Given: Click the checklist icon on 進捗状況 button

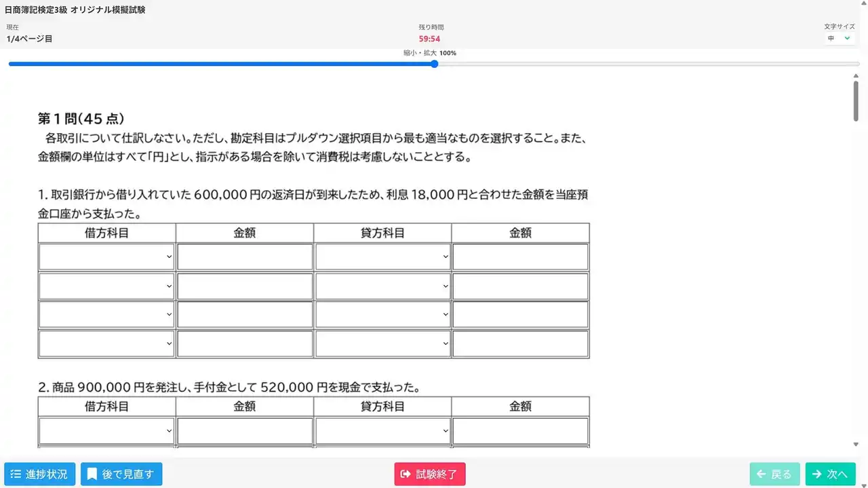Looking at the screenshot, I should 16,474.
